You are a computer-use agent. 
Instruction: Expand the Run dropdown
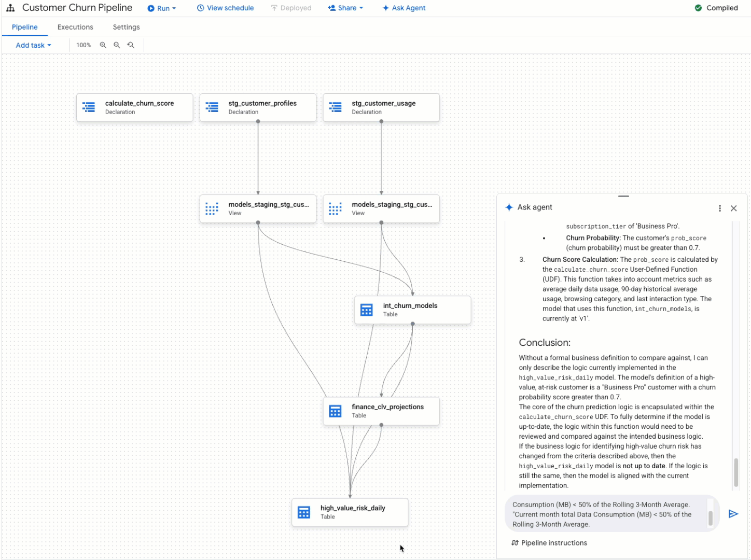(x=162, y=8)
